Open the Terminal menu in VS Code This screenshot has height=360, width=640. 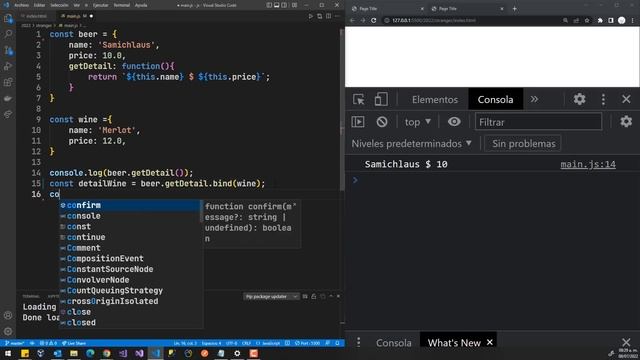coord(121,5)
